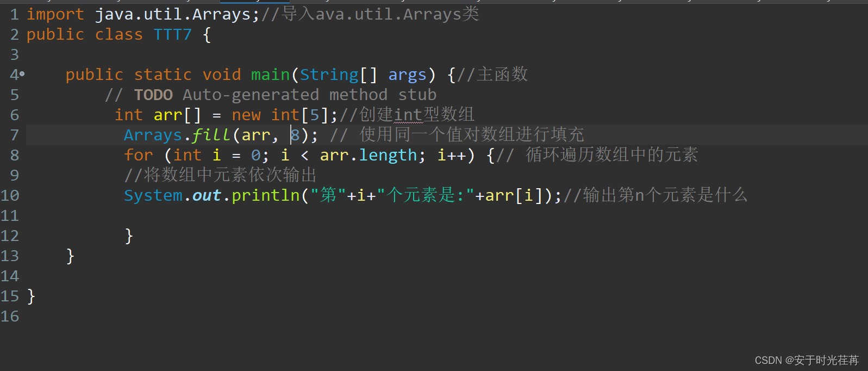Click the comment '//输出第n个元素是什么'
The height and width of the screenshot is (371, 868).
tap(655, 195)
